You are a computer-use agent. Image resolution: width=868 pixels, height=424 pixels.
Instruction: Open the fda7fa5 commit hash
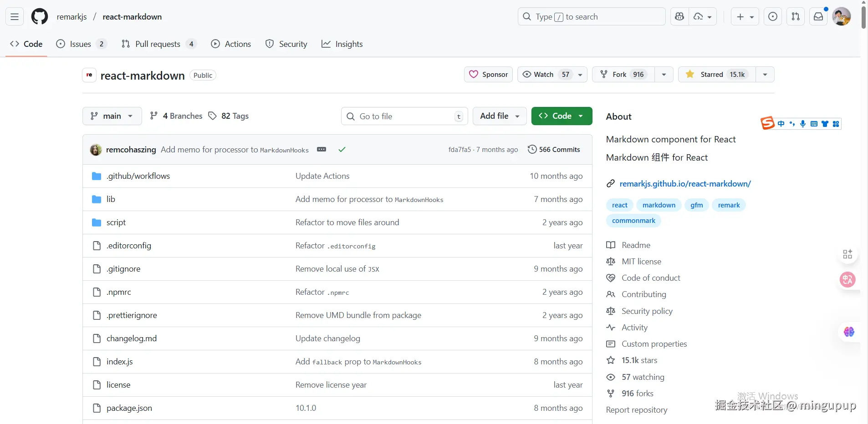[460, 150]
